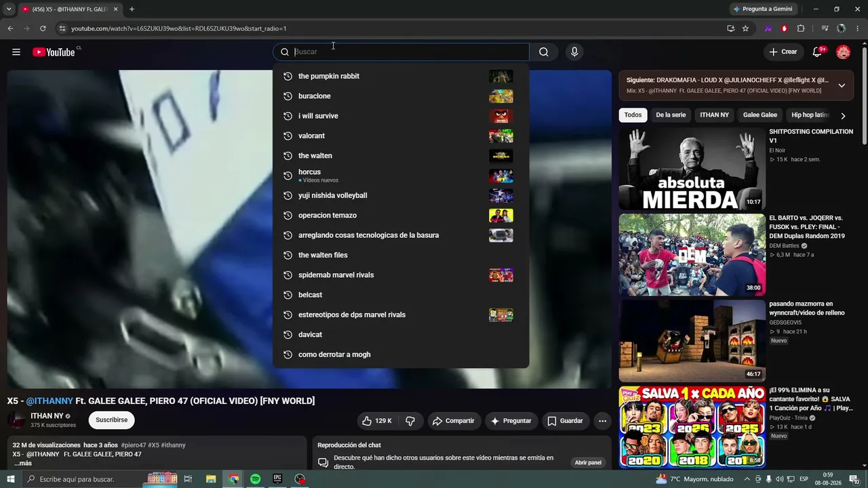Select the 'Todos' filter chip
Screen dimensions: 868x488
633,115
